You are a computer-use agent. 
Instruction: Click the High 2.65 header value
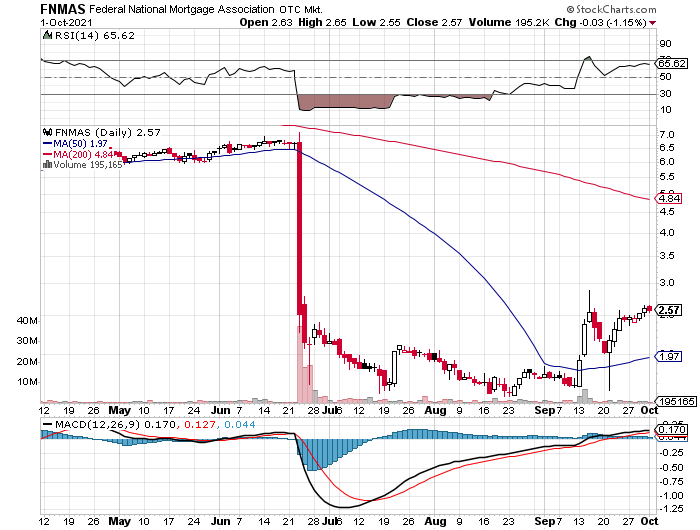pyautogui.click(x=322, y=22)
